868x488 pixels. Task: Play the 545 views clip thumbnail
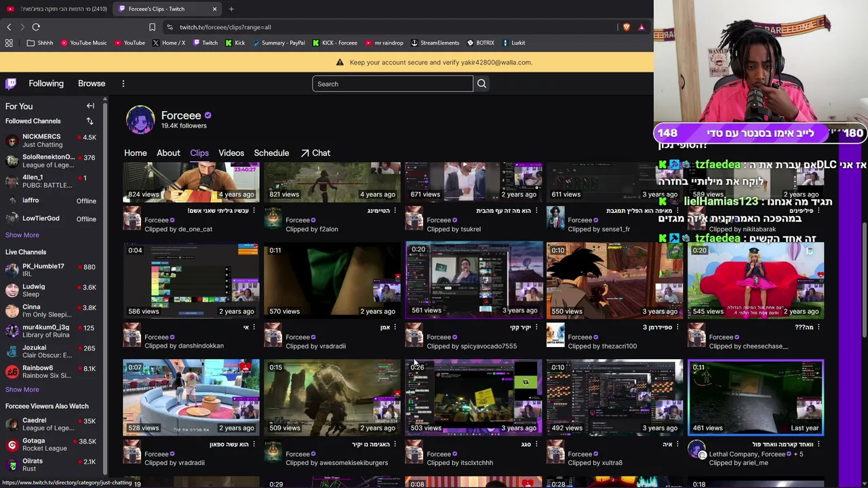coord(755,281)
